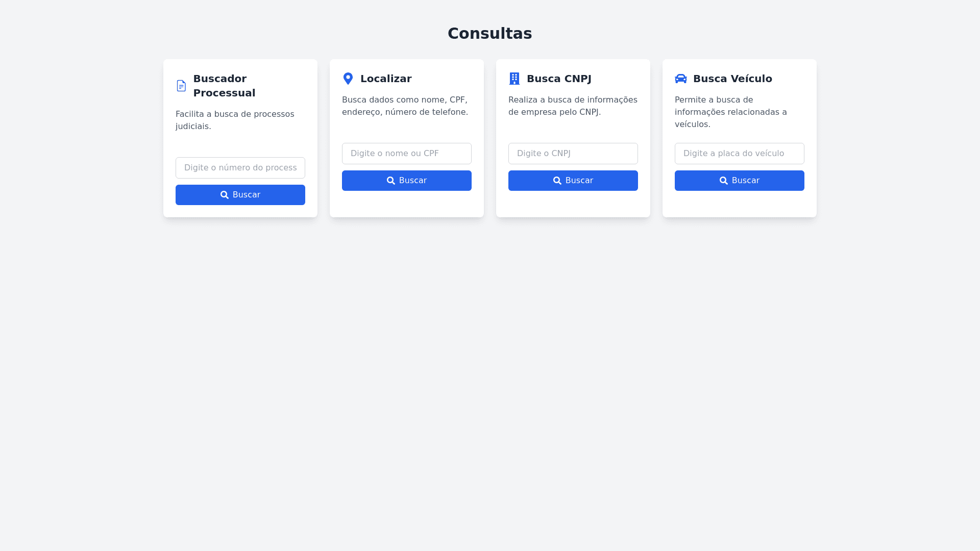Click the description mentioning nome, CPF, endereço
The image size is (980, 551).
tap(405, 106)
